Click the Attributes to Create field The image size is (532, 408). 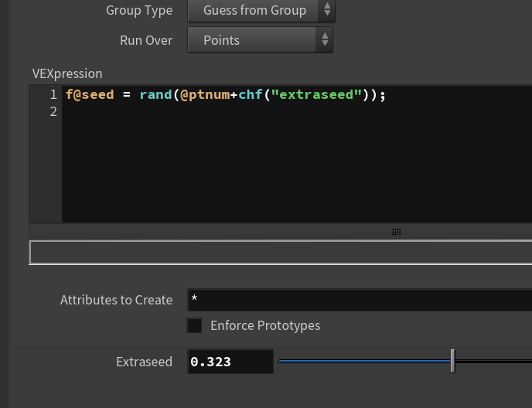(360, 300)
